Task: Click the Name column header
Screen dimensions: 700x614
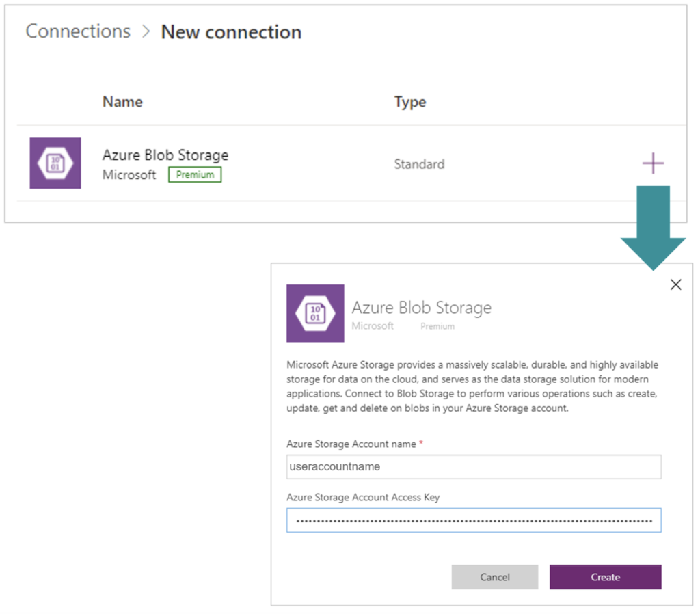Action: click(123, 102)
